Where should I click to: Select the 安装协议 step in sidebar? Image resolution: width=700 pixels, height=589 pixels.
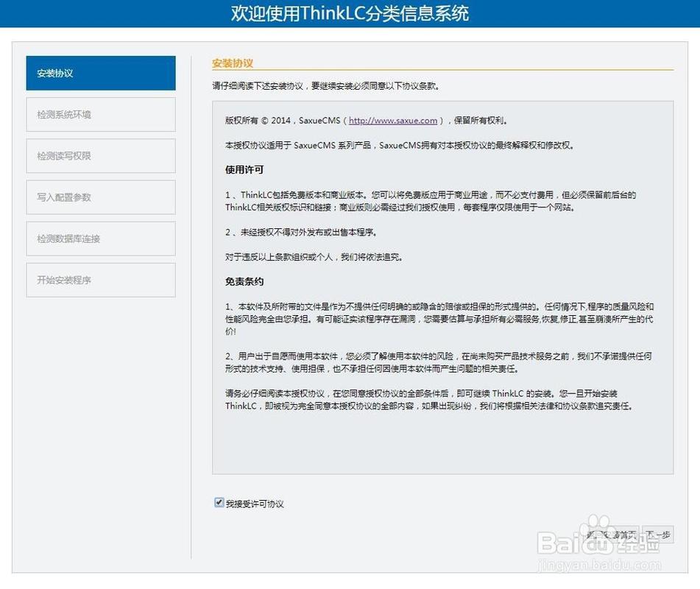point(101,73)
